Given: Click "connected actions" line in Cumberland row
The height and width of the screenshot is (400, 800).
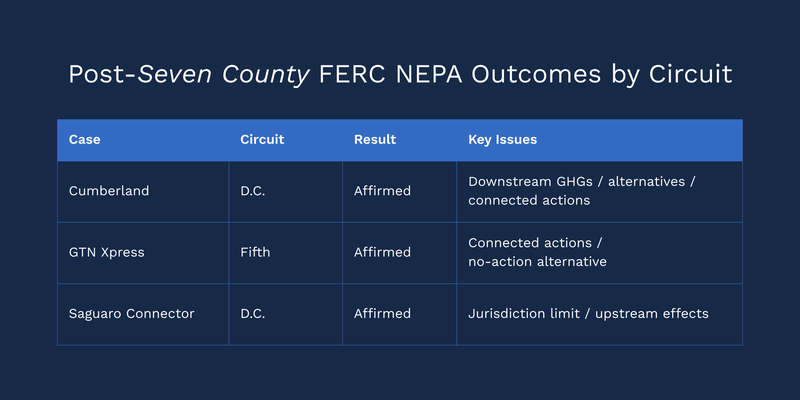Looking at the screenshot, I should (x=529, y=200).
